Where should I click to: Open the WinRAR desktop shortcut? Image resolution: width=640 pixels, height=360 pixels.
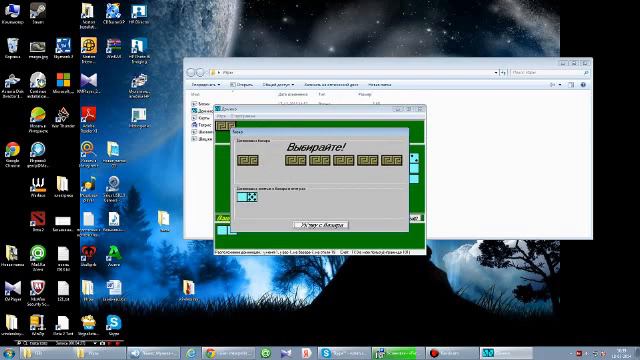[x=113, y=48]
